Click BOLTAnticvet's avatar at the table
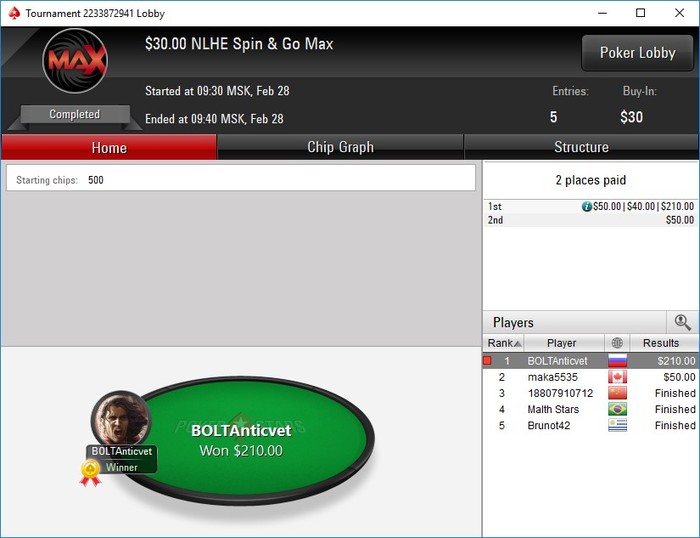This screenshot has height=538, width=700. click(x=121, y=420)
